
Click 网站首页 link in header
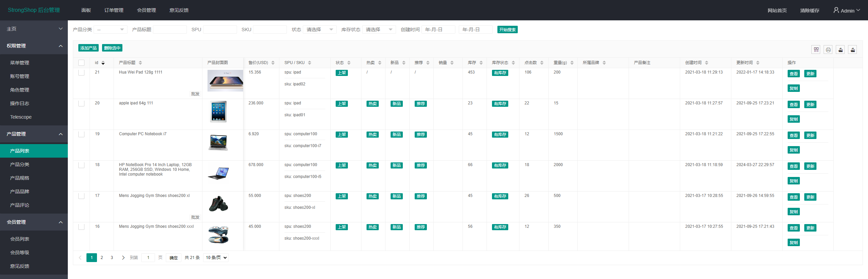[777, 11]
